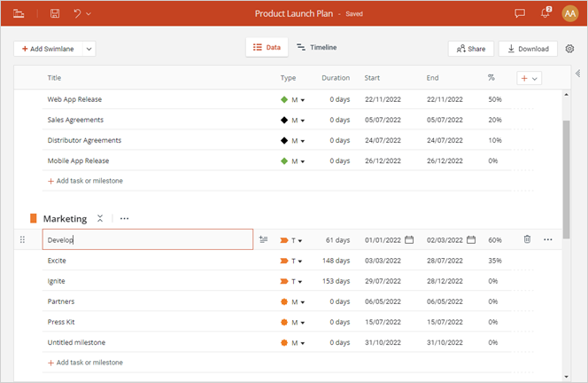Open the comments speech bubble
Image resolution: width=588 pixels, height=383 pixels.
pyautogui.click(x=520, y=14)
